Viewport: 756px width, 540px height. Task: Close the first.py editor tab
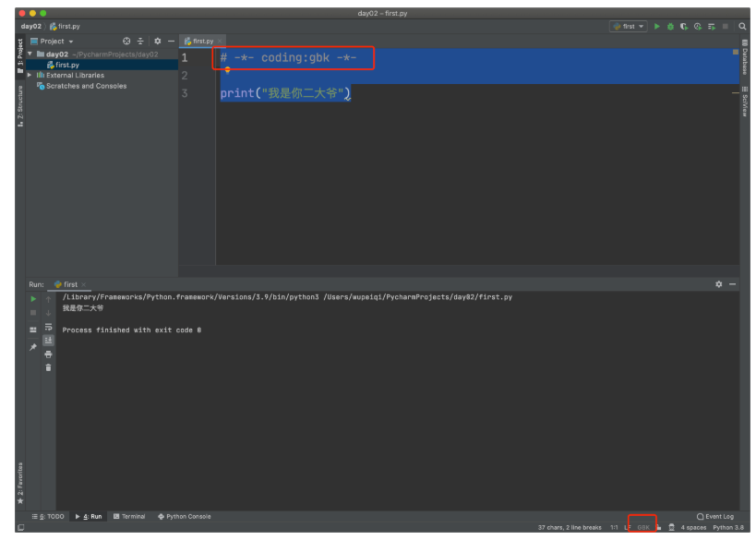pyautogui.click(x=220, y=42)
